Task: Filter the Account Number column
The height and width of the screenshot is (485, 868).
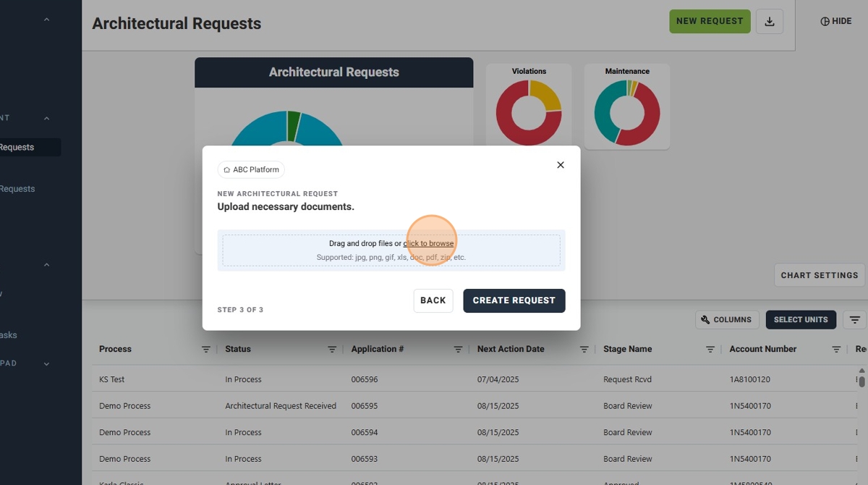Action: tap(836, 350)
